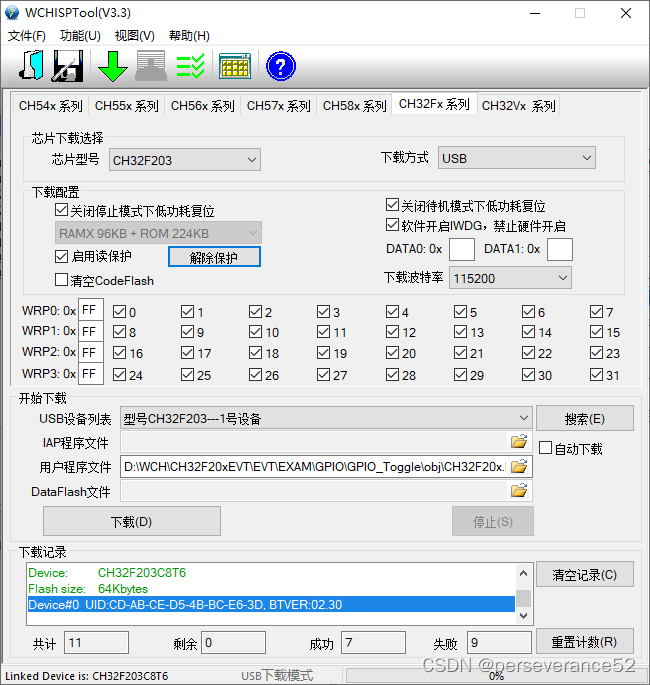Uncheck write-protect sector 20 checkbox
Viewport: 650px width, 685px height.
click(392, 353)
